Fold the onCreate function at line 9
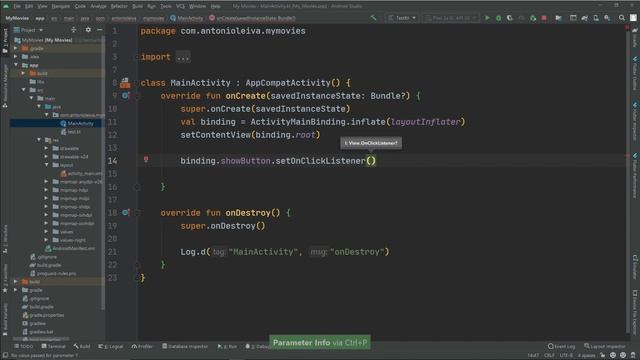The width and height of the screenshot is (640, 360). [137, 96]
